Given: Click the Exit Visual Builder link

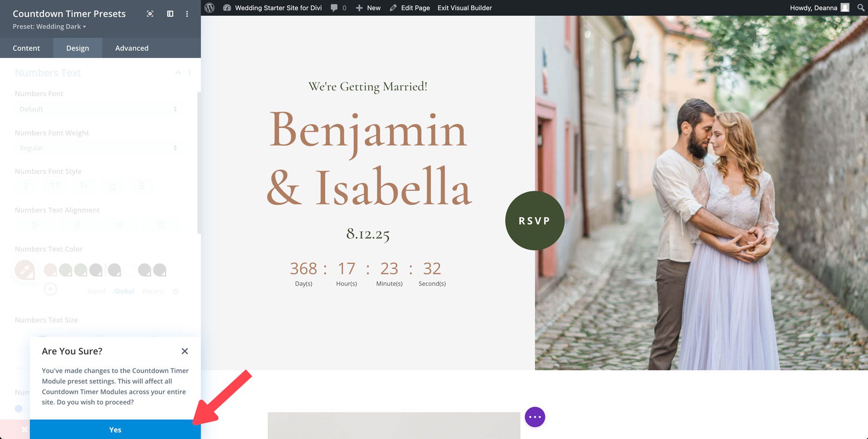Looking at the screenshot, I should tap(464, 8).
